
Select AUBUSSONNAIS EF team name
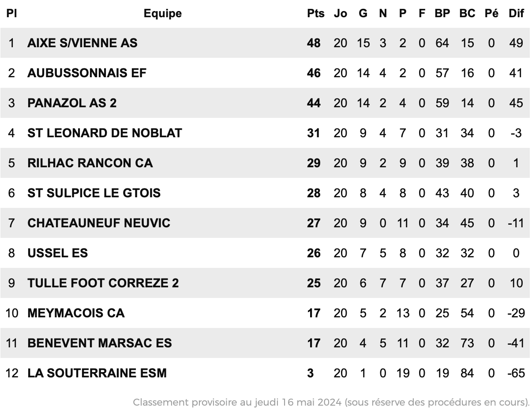[87, 73]
